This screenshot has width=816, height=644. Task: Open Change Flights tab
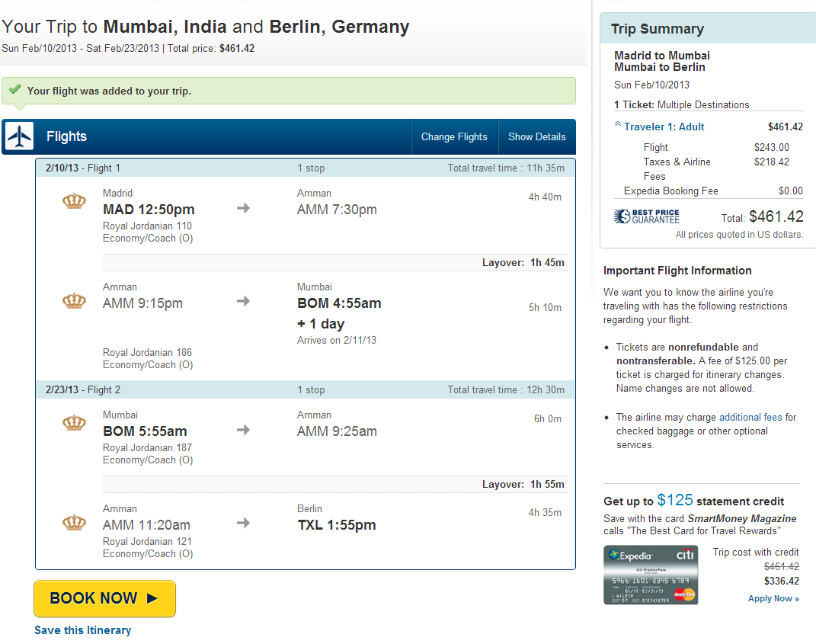(454, 136)
